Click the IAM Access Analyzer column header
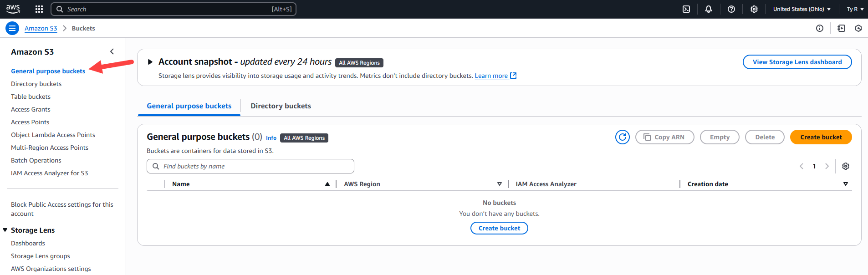This screenshot has width=868, height=275. (546, 184)
